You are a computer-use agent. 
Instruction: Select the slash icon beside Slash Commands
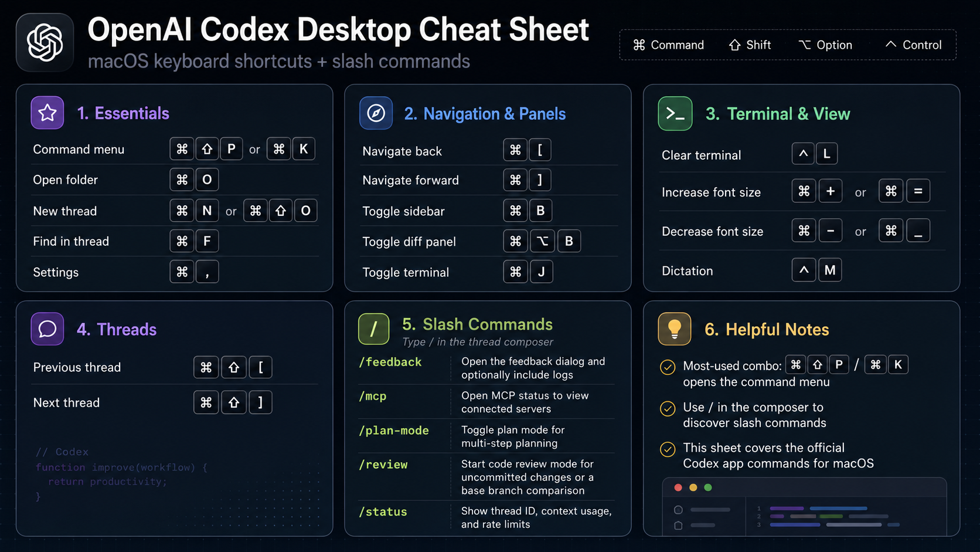coord(373,329)
